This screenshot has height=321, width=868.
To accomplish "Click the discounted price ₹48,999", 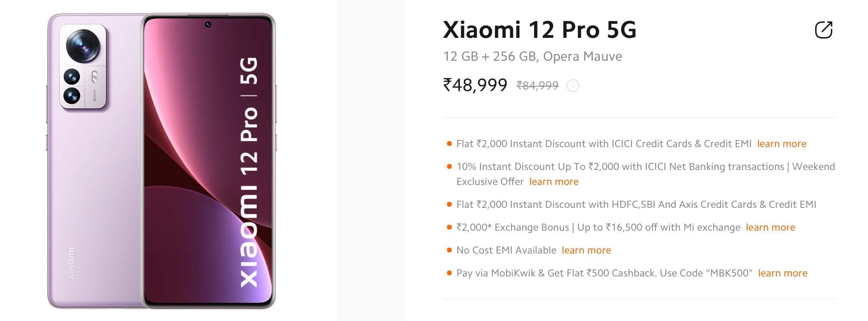I will click(475, 85).
